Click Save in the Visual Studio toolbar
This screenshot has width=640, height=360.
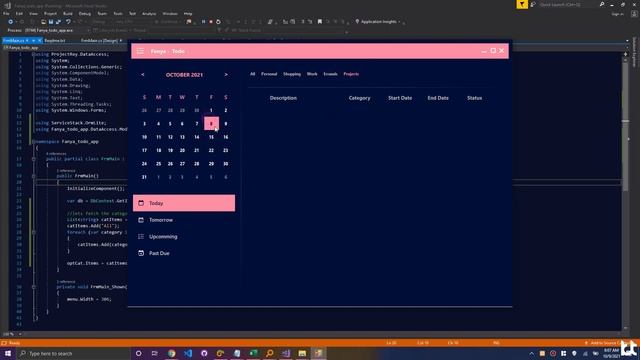[x=51, y=22]
